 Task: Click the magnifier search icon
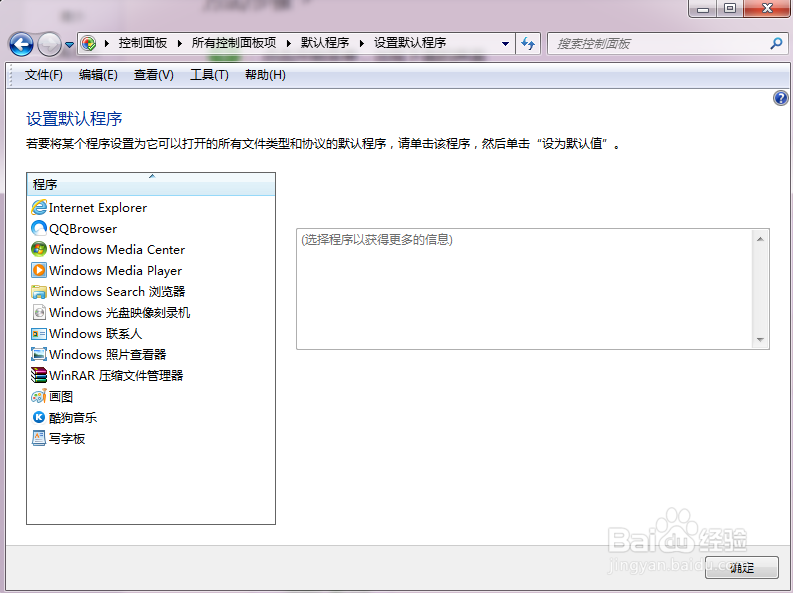(776, 43)
